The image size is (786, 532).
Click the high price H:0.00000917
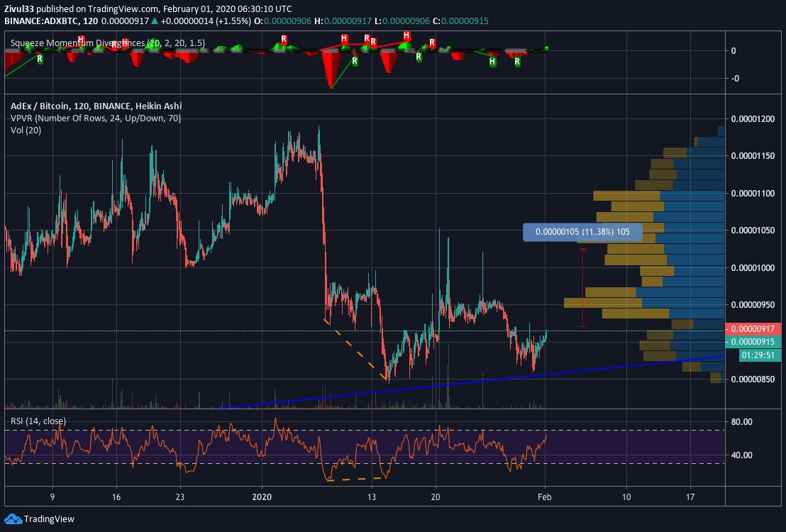(341, 21)
